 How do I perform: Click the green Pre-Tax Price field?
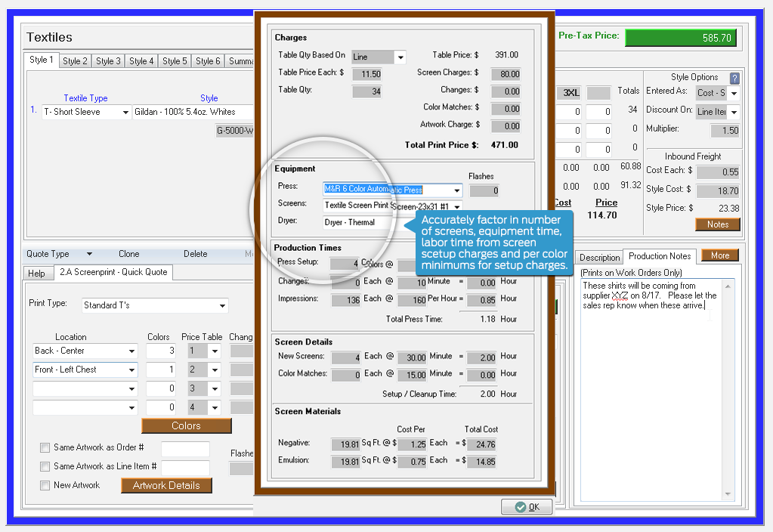[679, 38]
